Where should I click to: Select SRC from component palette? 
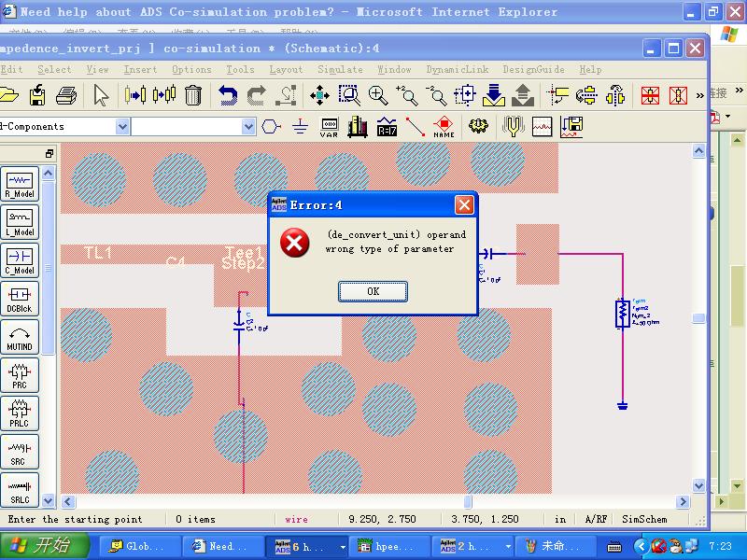pos(20,452)
